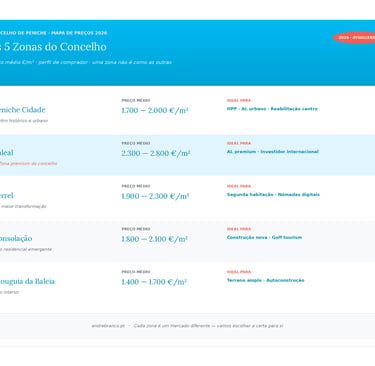Click the 1.900 – 2.300 €/m² price
This screenshot has height=366, width=375.
[155, 196]
